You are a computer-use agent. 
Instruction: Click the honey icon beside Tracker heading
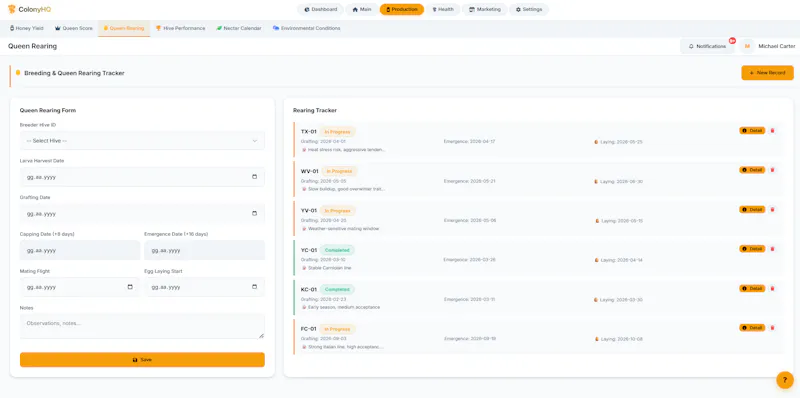coord(18,73)
